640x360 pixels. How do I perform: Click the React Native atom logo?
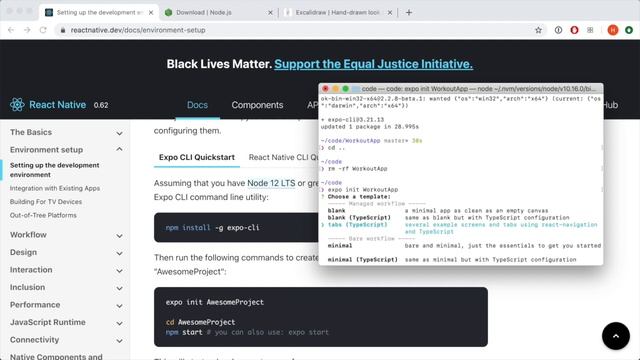[17, 105]
